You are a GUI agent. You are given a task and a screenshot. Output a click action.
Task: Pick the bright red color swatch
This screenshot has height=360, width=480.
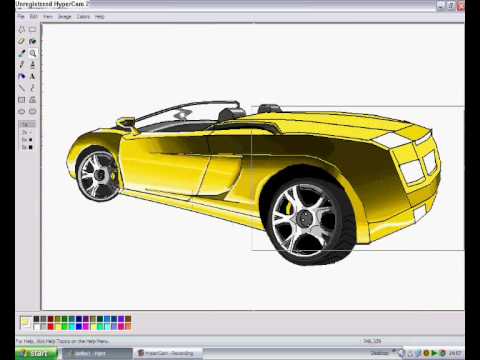[x=50, y=326]
